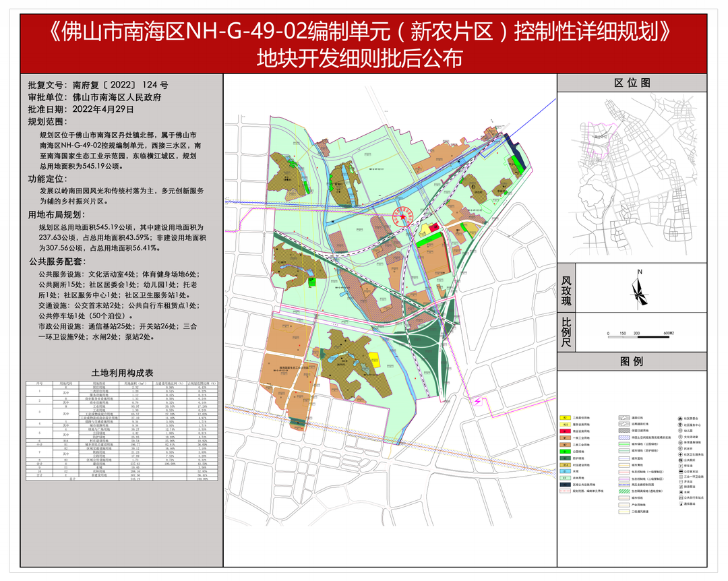
Task: Select the navy 区域公共设施用地 swatch
Action: [566, 485]
